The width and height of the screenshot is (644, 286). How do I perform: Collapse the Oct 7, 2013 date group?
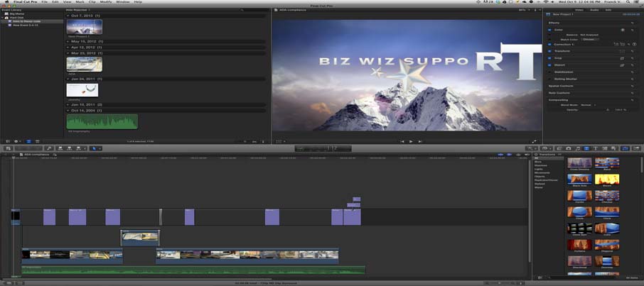point(68,16)
